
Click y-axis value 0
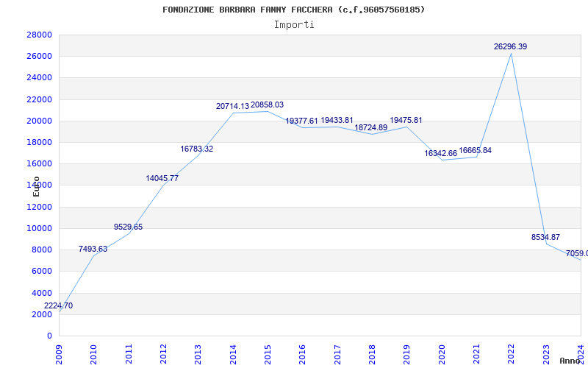pos(49,336)
